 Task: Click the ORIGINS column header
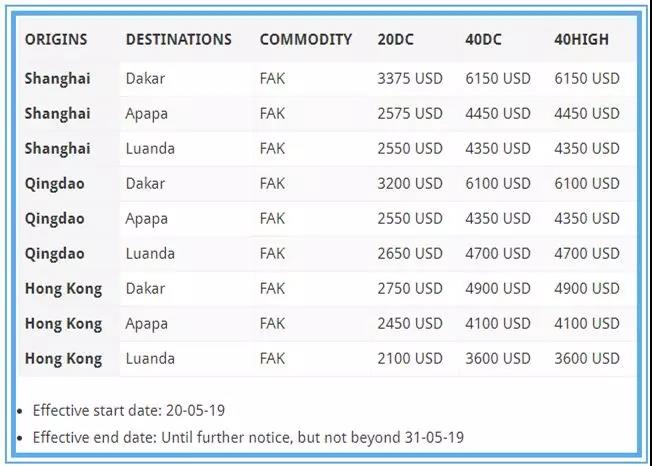[x=56, y=39]
